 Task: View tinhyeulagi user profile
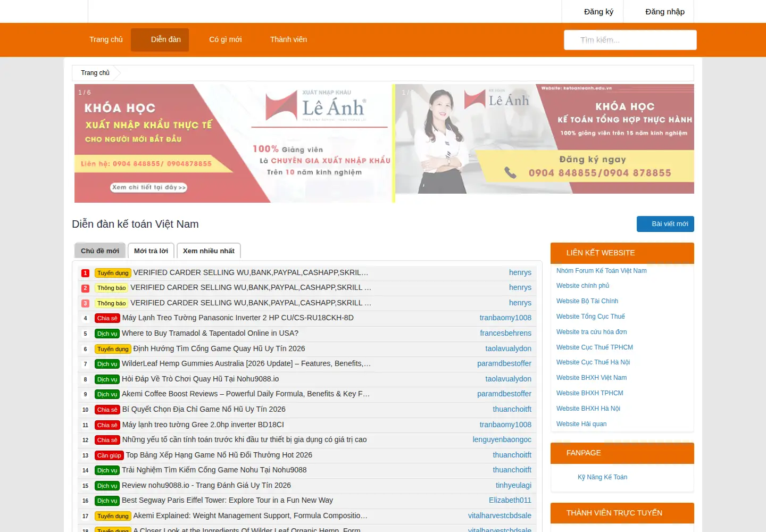pyautogui.click(x=513, y=486)
